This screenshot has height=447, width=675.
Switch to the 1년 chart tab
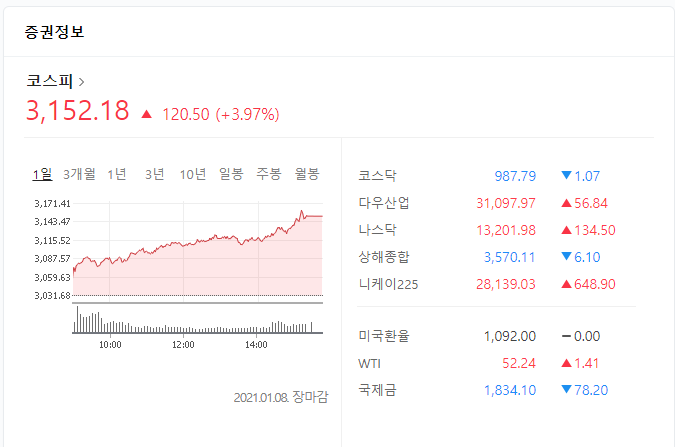click(x=117, y=174)
